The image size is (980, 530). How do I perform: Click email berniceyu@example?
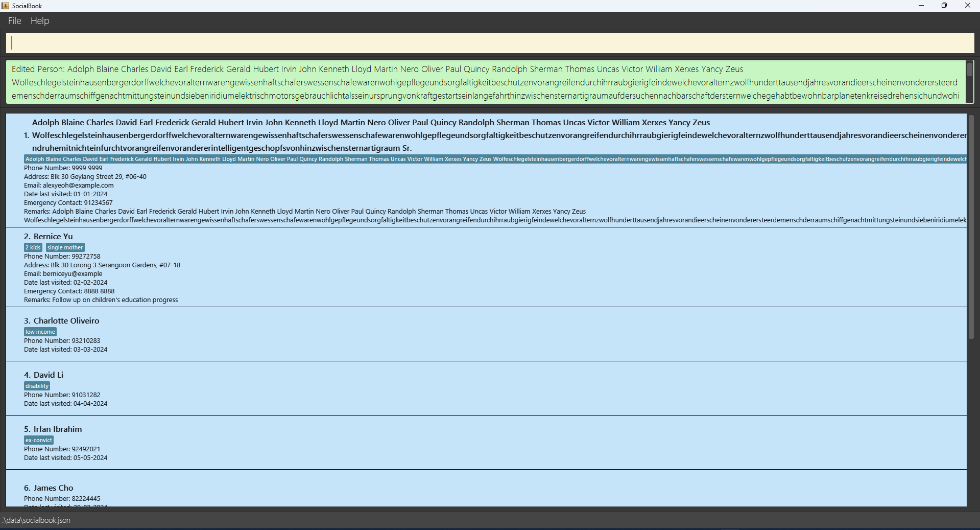click(x=63, y=274)
